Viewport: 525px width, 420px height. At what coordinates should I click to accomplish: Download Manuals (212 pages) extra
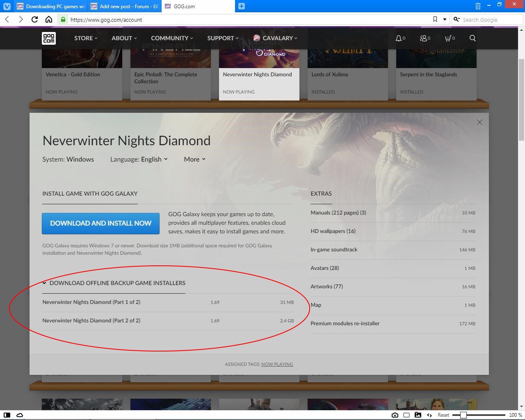click(393, 213)
